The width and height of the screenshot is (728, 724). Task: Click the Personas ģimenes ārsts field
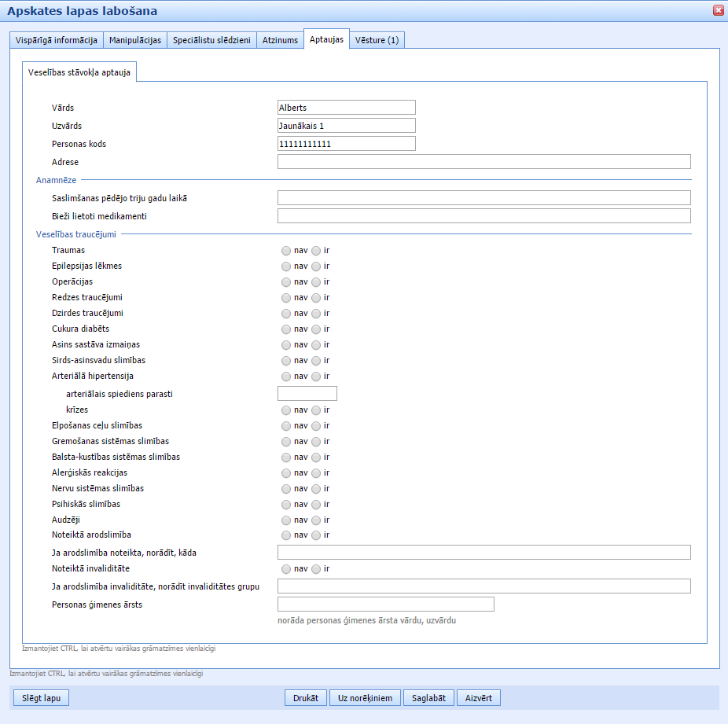[385, 605]
